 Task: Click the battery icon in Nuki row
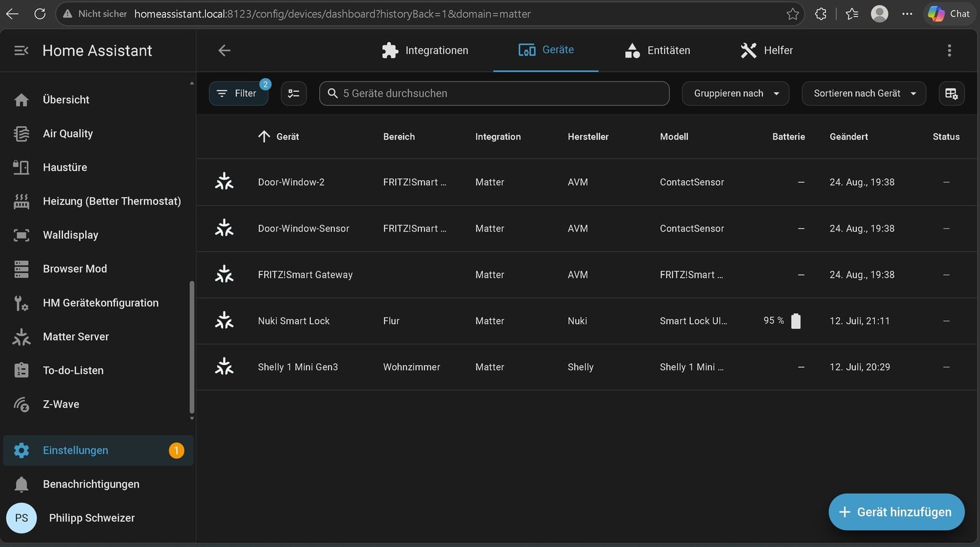(796, 321)
